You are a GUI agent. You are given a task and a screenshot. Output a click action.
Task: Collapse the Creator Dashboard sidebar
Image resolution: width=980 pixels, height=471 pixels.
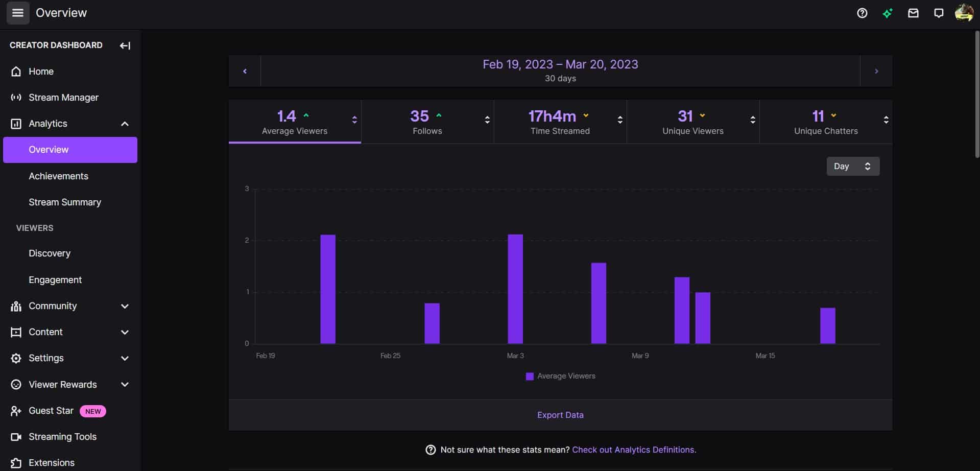pyautogui.click(x=125, y=45)
